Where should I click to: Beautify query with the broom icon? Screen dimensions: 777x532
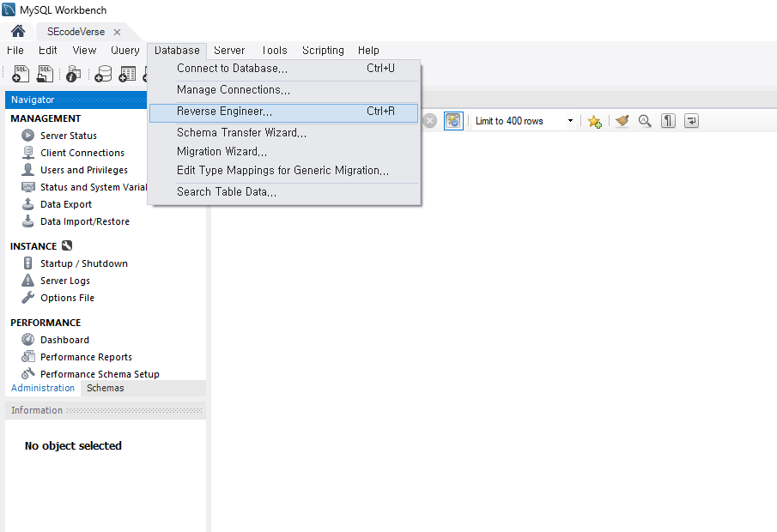pyautogui.click(x=622, y=121)
